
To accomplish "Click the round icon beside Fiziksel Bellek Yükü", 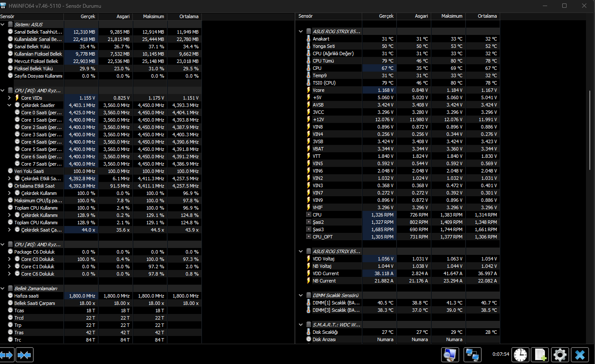I will coord(10,69).
